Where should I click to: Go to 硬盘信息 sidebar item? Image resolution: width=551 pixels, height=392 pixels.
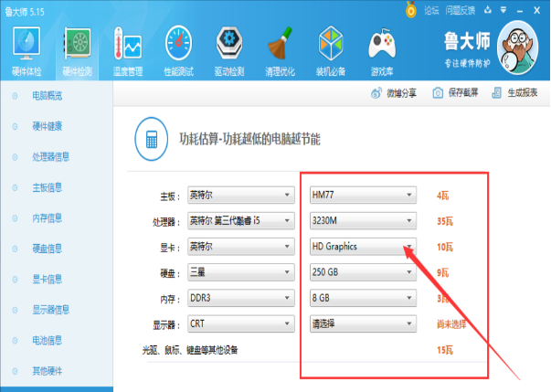[x=48, y=249]
